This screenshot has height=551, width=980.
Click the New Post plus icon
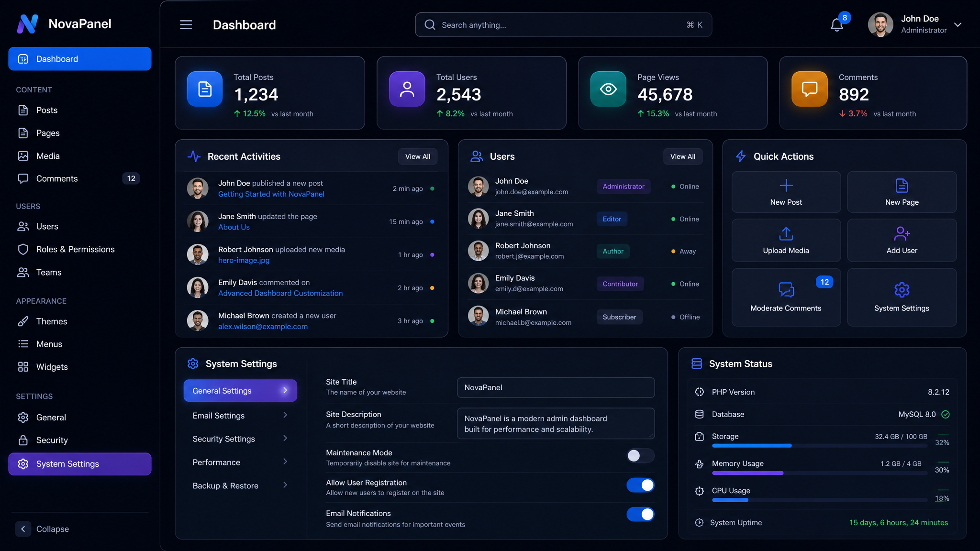pos(786,185)
